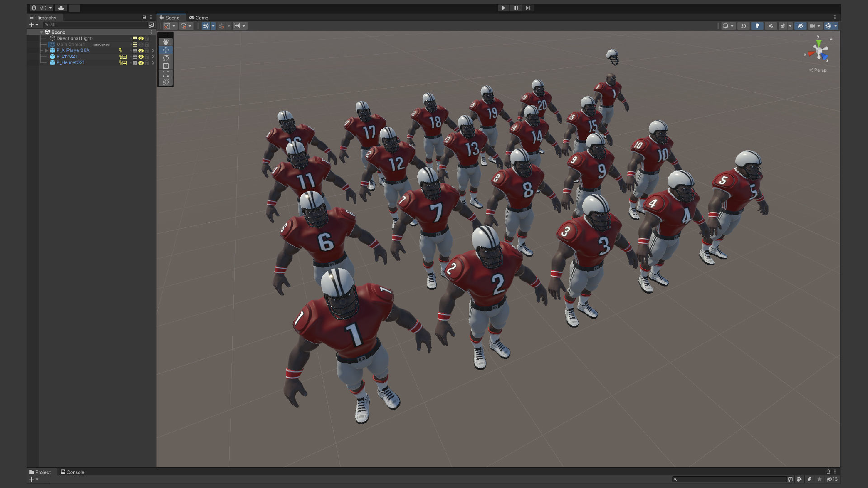Click the Persp projection label
This screenshot has width=868, height=488.
[x=819, y=70]
